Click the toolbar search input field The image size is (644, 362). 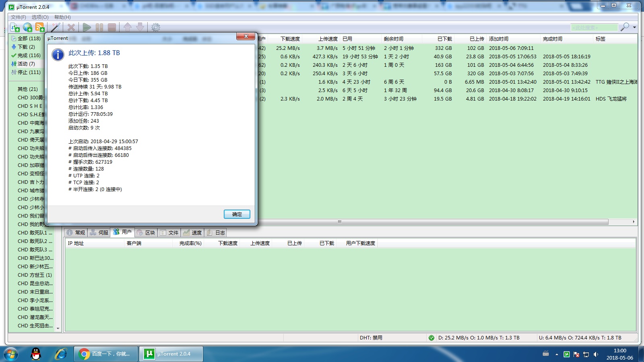coord(594,27)
